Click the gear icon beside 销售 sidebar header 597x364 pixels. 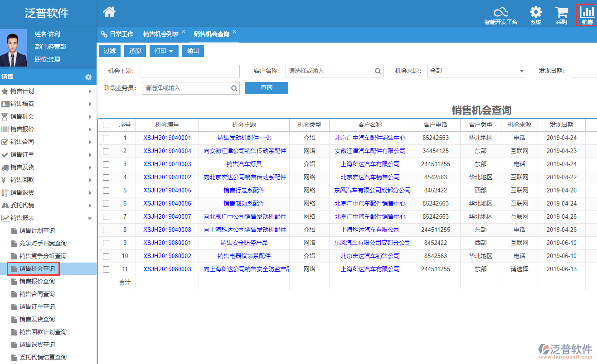click(x=88, y=77)
